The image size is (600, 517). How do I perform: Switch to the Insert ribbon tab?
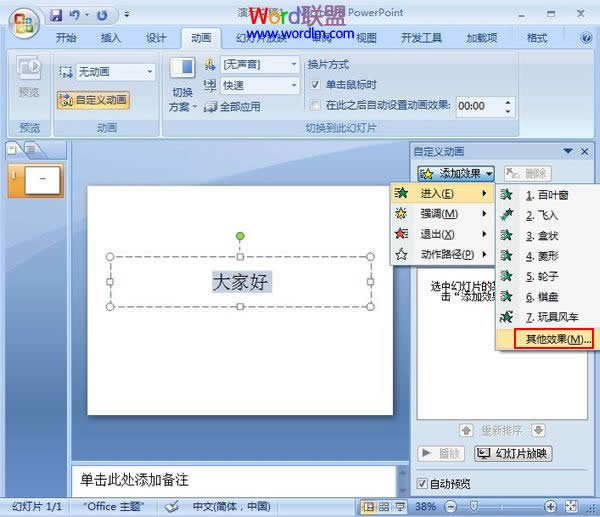point(111,38)
